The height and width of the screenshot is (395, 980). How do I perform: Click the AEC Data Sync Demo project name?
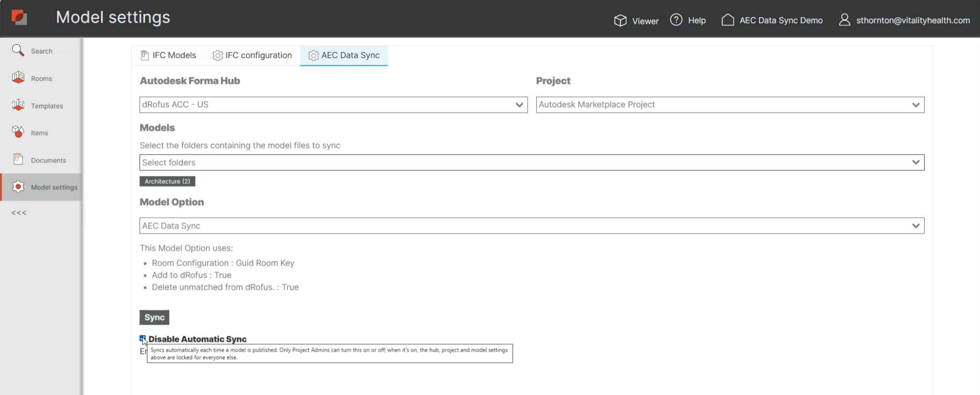pyautogui.click(x=781, y=20)
